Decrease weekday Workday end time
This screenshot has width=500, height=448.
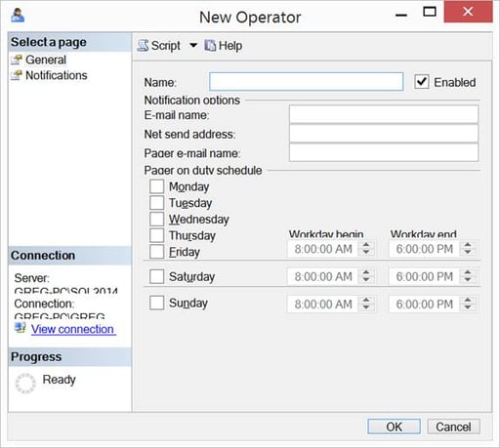click(468, 253)
